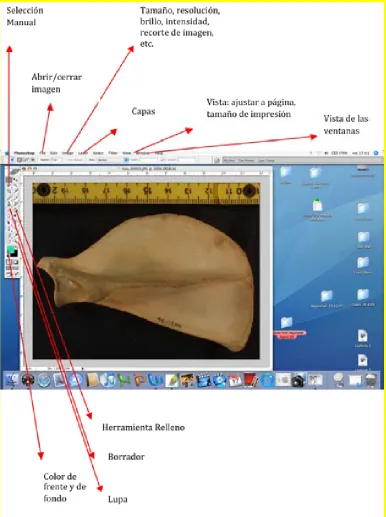Screen dimensions: 386x517
Task: Select the Move tool in toolbox
Action: pyautogui.click(x=15, y=180)
